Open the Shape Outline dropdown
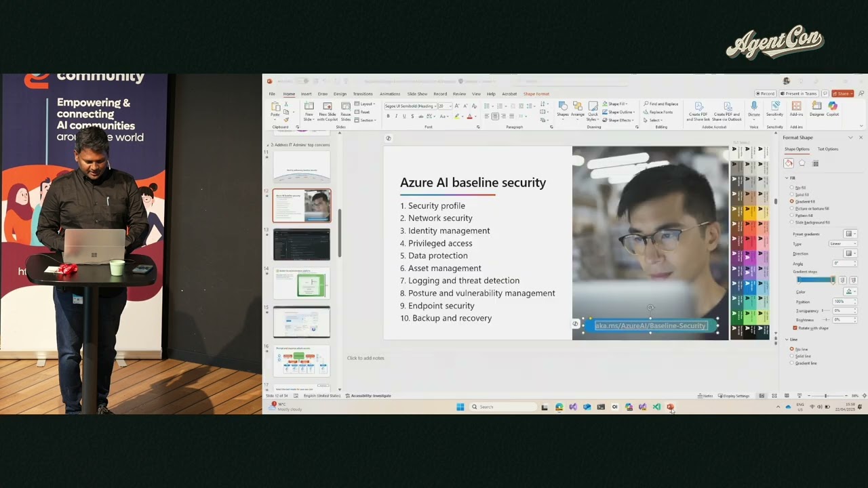 (x=619, y=112)
